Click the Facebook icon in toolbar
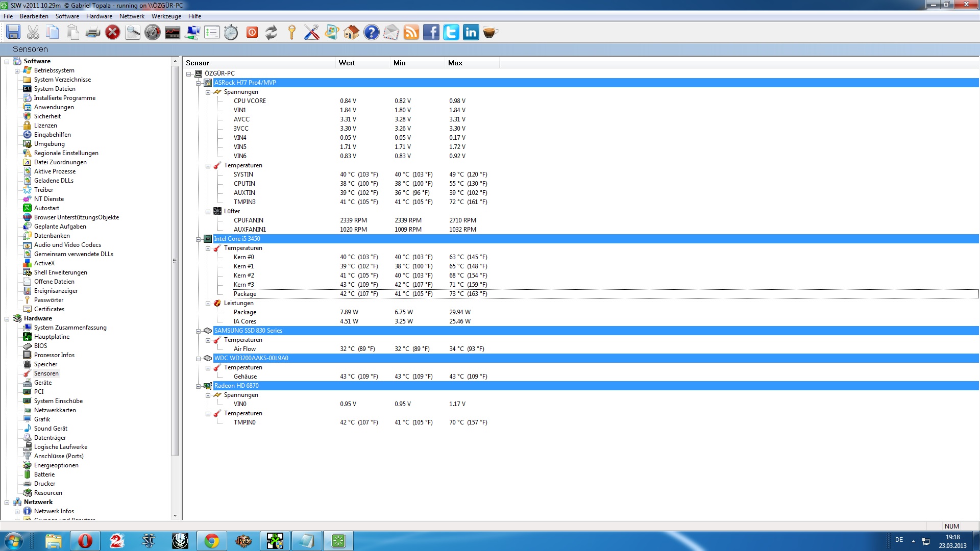 431,33
